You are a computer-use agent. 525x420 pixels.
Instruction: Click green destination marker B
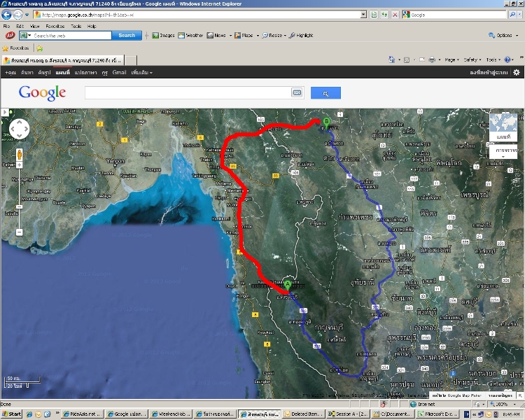pyautogui.click(x=326, y=122)
